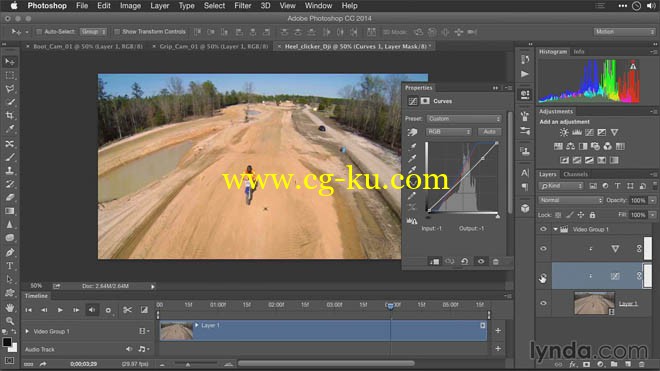Open the Auto-Select Group dropdown
Screen dimensions: 660x371
(x=93, y=32)
